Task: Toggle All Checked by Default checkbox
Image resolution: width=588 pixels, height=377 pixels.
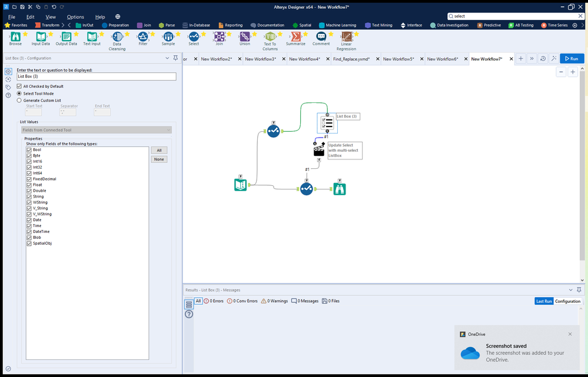Action: coord(19,86)
